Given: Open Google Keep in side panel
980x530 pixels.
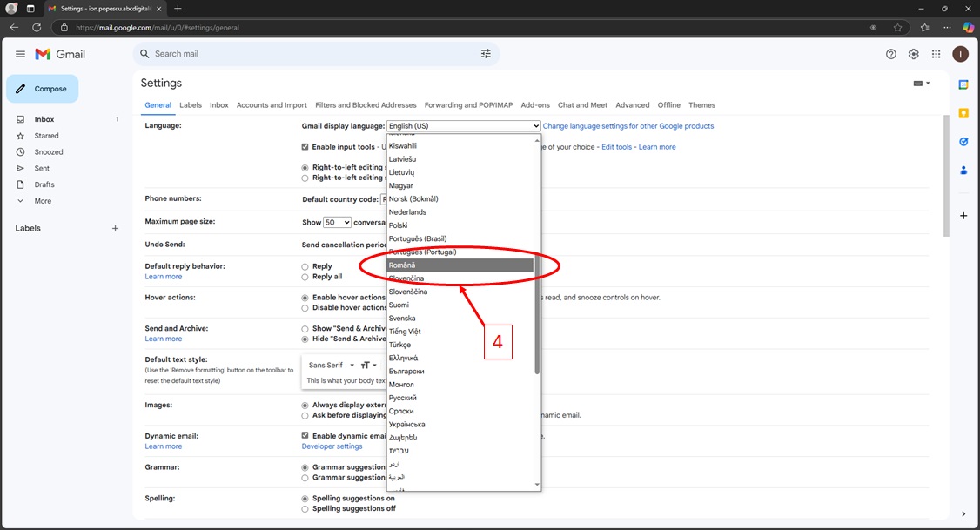Looking at the screenshot, I should click(x=963, y=113).
